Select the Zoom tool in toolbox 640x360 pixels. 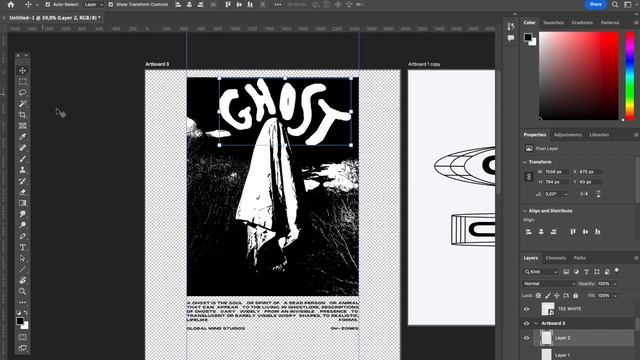(x=22, y=291)
